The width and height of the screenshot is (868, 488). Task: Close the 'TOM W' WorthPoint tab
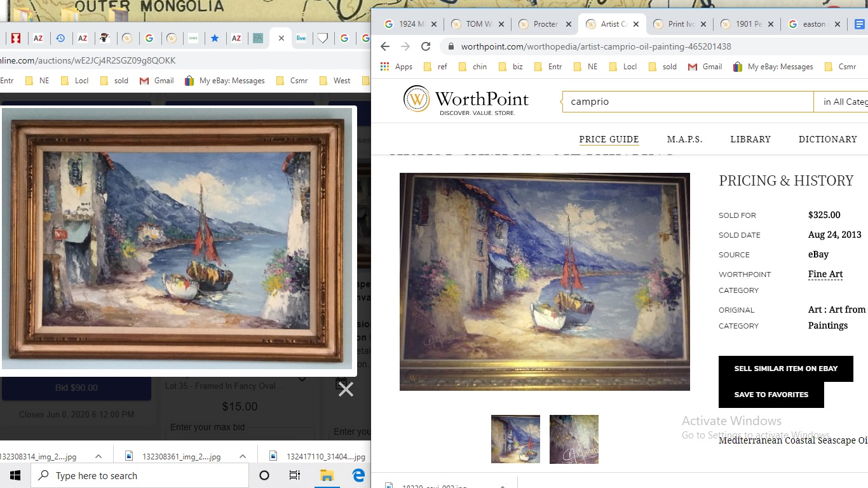pyautogui.click(x=501, y=24)
